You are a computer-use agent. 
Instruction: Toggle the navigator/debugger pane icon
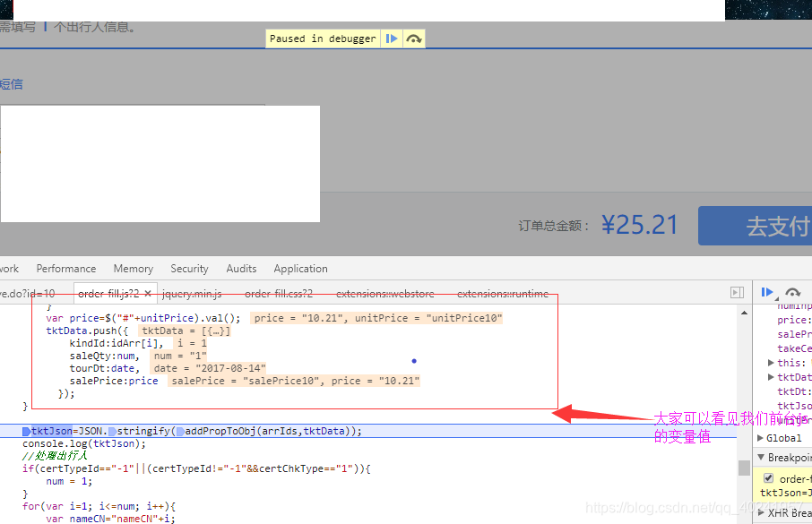point(738,293)
